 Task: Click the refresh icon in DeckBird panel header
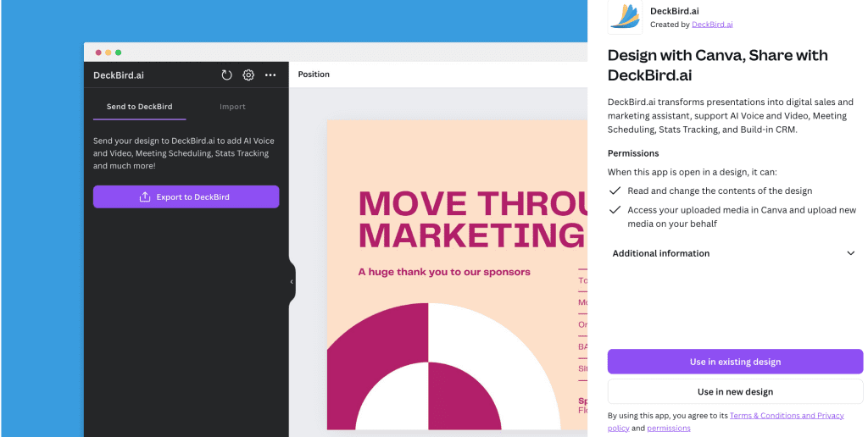coord(226,75)
